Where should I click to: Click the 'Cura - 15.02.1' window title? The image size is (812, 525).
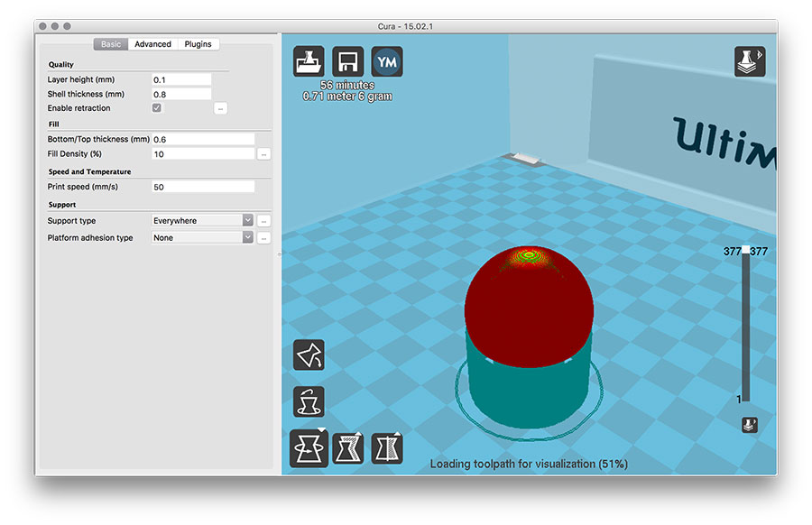coord(405,26)
